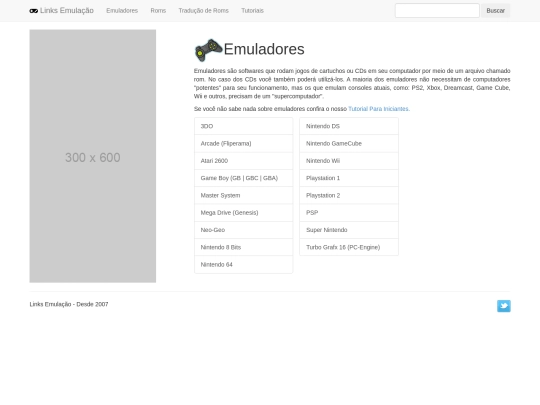
Task: Open Nintendo Wii emulators
Action: pos(349,161)
